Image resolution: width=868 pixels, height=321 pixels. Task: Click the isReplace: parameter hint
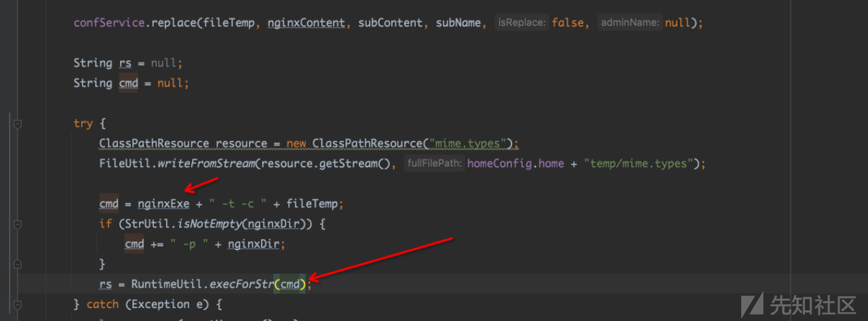[521, 22]
